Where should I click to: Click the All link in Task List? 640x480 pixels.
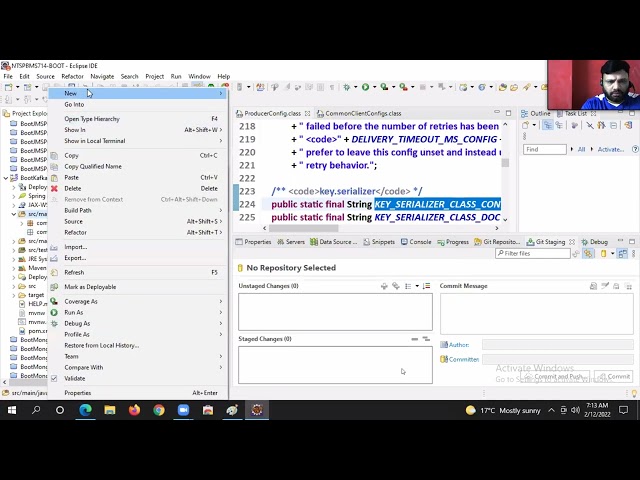tap(582, 149)
